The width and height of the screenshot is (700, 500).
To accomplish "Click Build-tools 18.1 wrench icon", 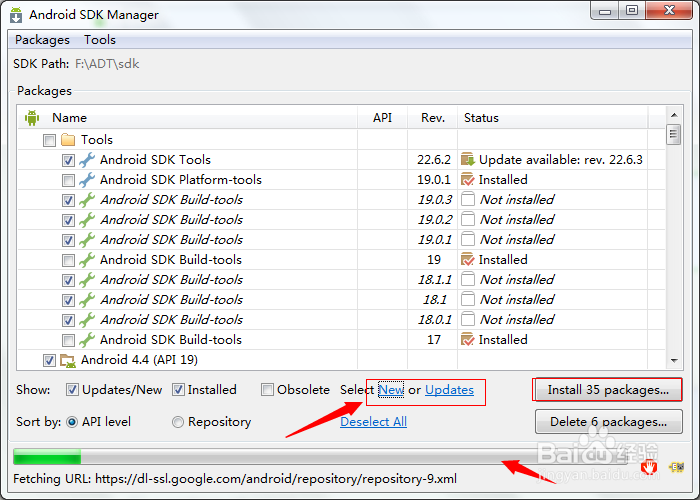I will point(87,300).
